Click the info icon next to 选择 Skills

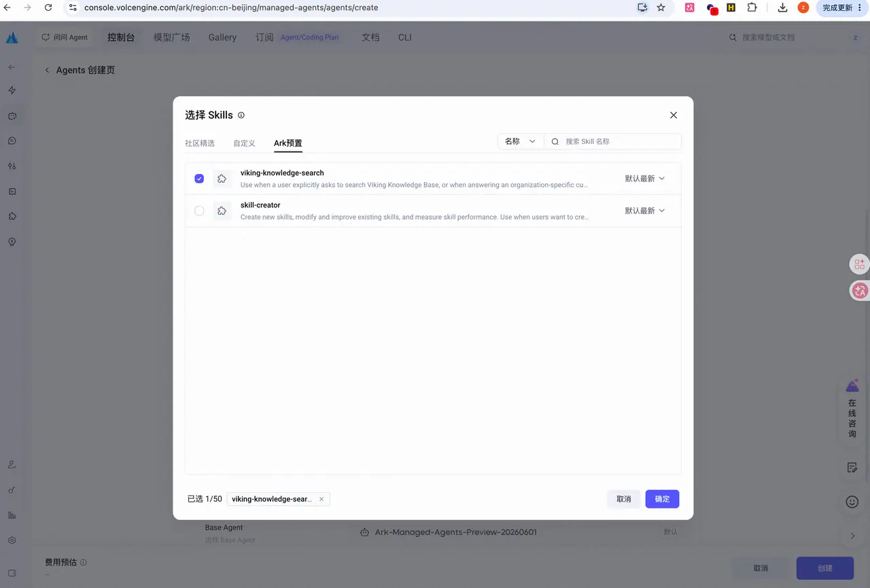pos(241,116)
